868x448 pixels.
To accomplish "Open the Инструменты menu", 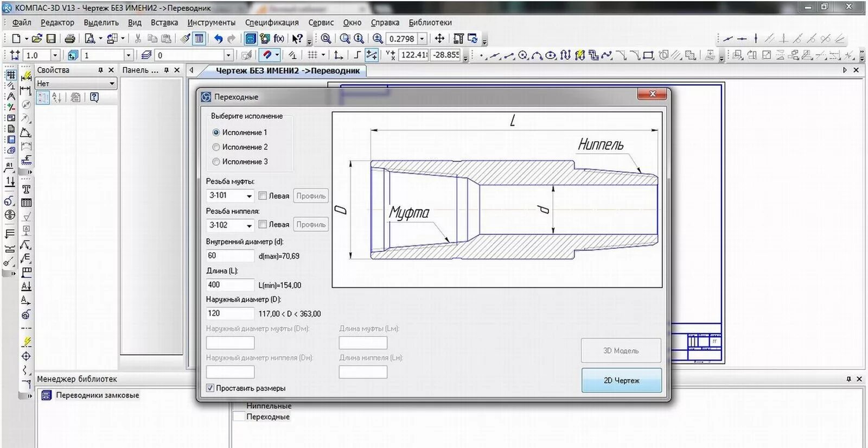I will [212, 22].
